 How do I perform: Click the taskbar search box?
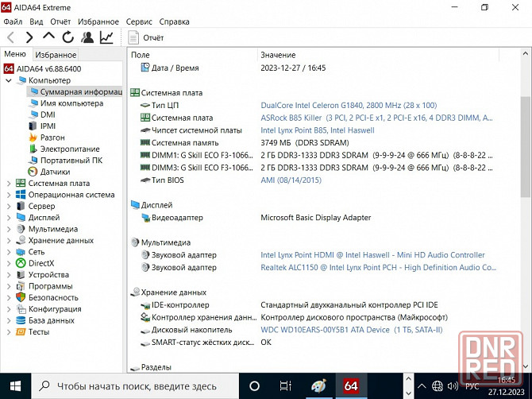coord(135,386)
